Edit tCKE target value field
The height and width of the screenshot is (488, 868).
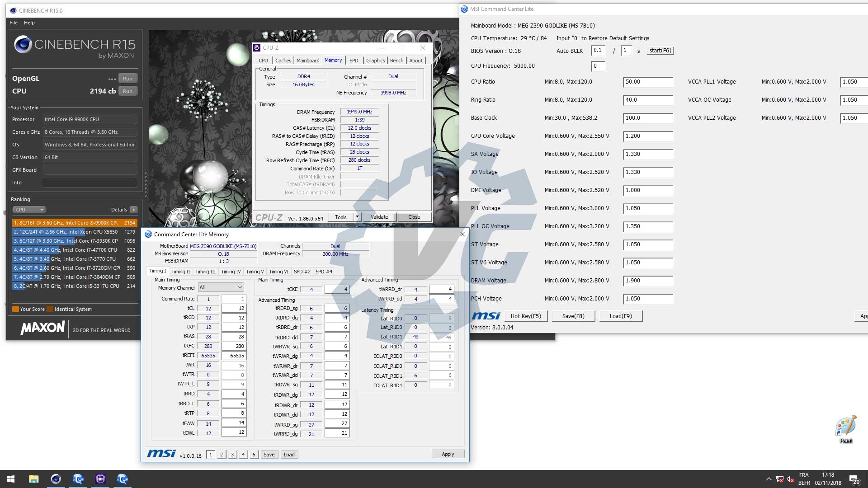337,289
